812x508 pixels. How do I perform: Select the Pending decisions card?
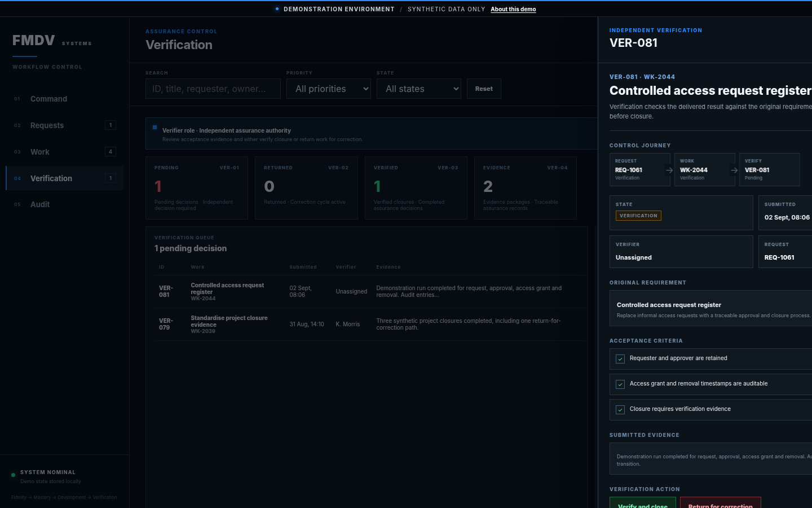[x=197, y=188]
